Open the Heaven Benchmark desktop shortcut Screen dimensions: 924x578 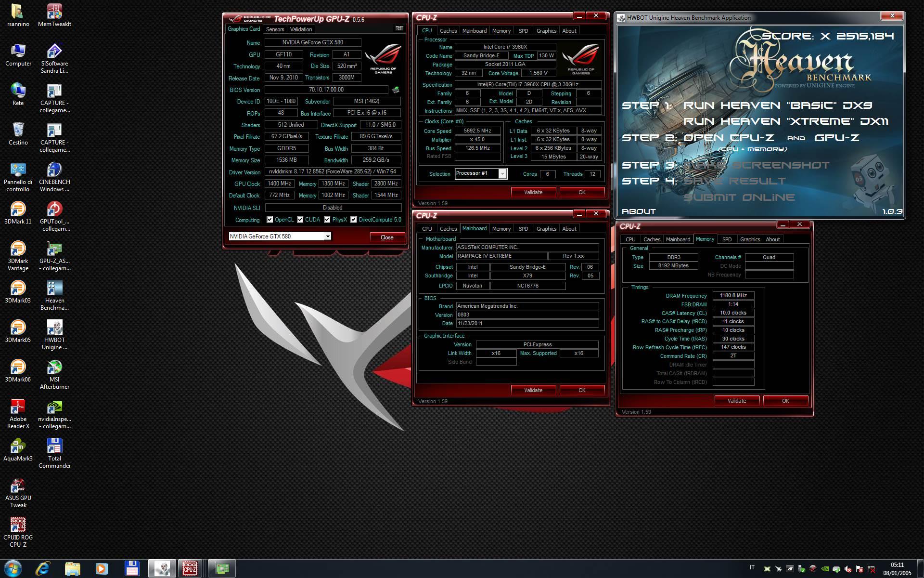tap(54, 295)
